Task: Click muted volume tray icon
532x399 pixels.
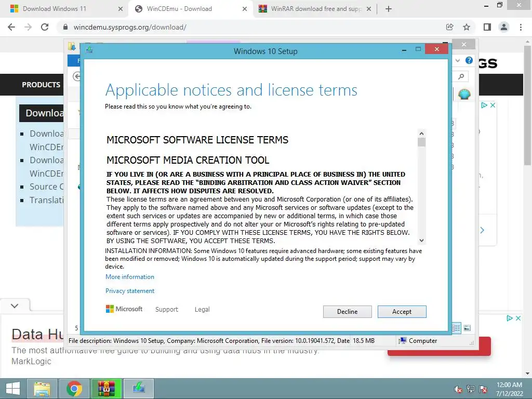Action: pyautogui.click(x=458, y=389)
